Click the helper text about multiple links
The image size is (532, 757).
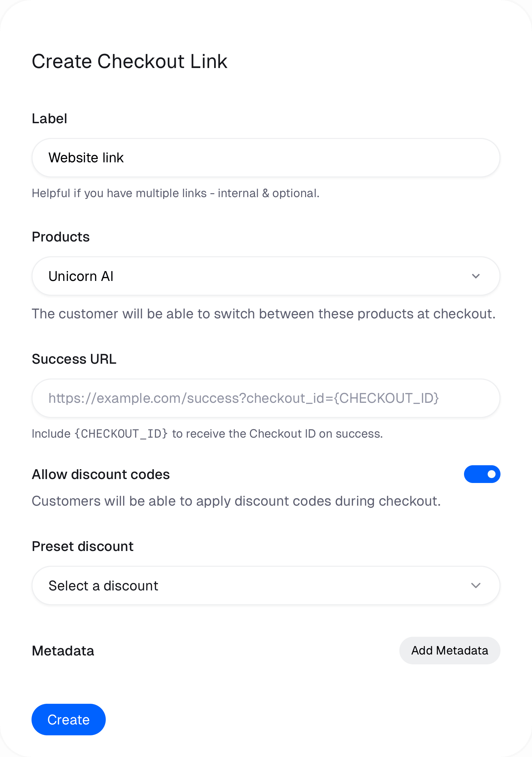176,193
